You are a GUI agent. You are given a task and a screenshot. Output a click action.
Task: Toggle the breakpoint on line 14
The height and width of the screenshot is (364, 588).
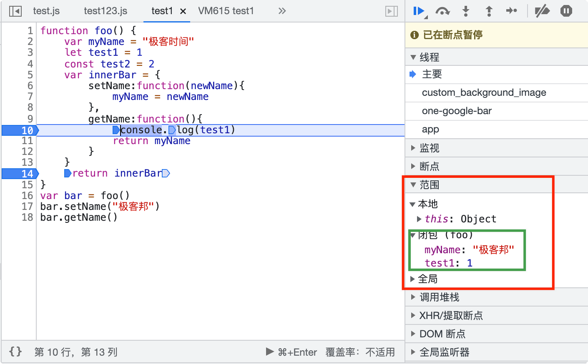(x=20, y=174)
